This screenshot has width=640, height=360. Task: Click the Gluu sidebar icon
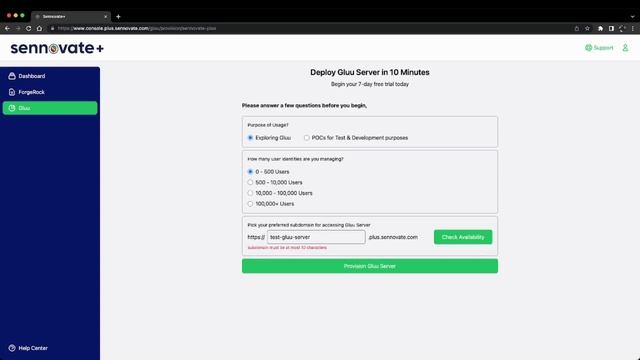(x=12, y=108)
